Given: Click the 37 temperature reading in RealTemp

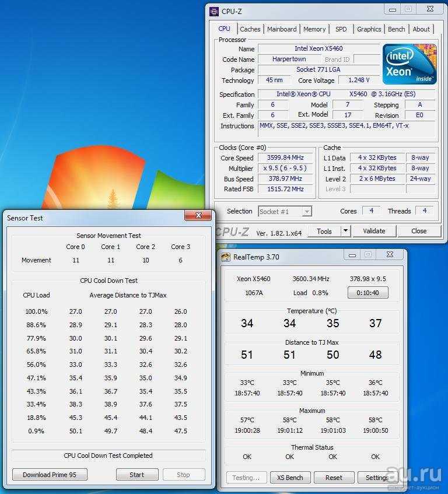Looking at the screenshot, I should (375, 323).
